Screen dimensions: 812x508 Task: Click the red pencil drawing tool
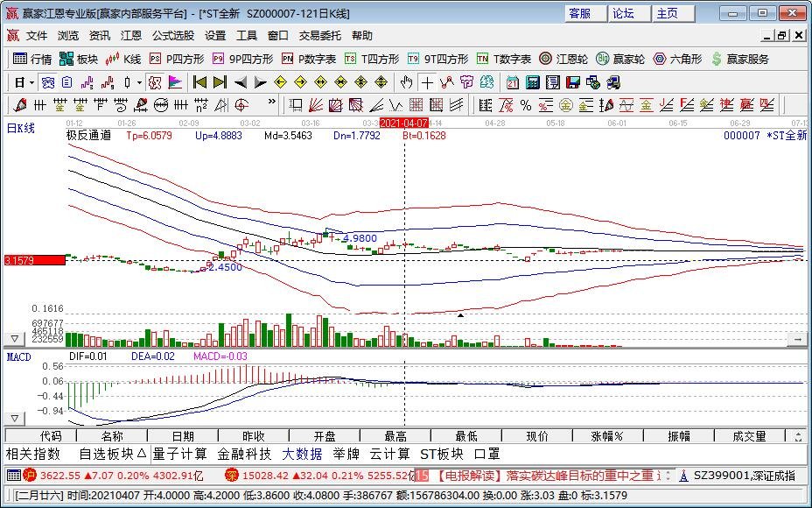pos(19,105)
